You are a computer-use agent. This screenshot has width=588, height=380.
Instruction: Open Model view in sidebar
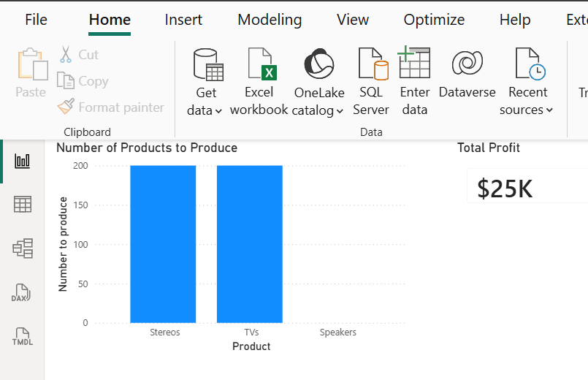click(23, 248)
